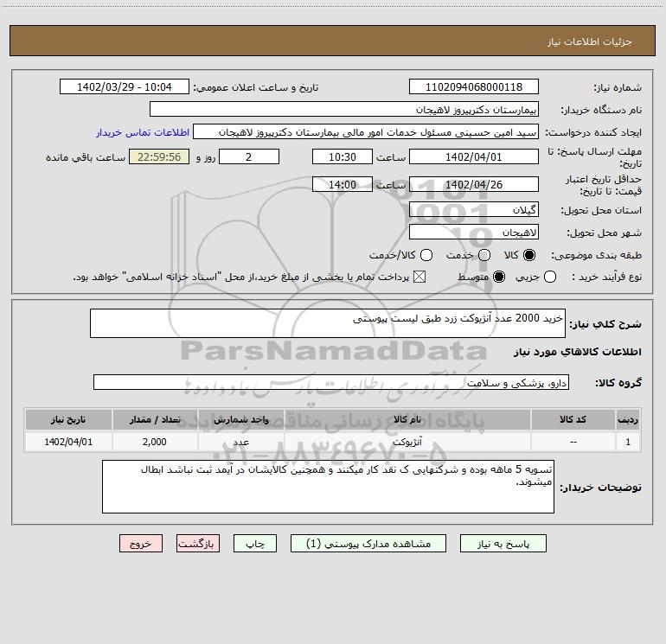Image resolution: width=666 pixels, height=644 pixels.
Task: Click the goods group دارو، پزشکی و سلامت field
Action: click(x=331, y=382)
